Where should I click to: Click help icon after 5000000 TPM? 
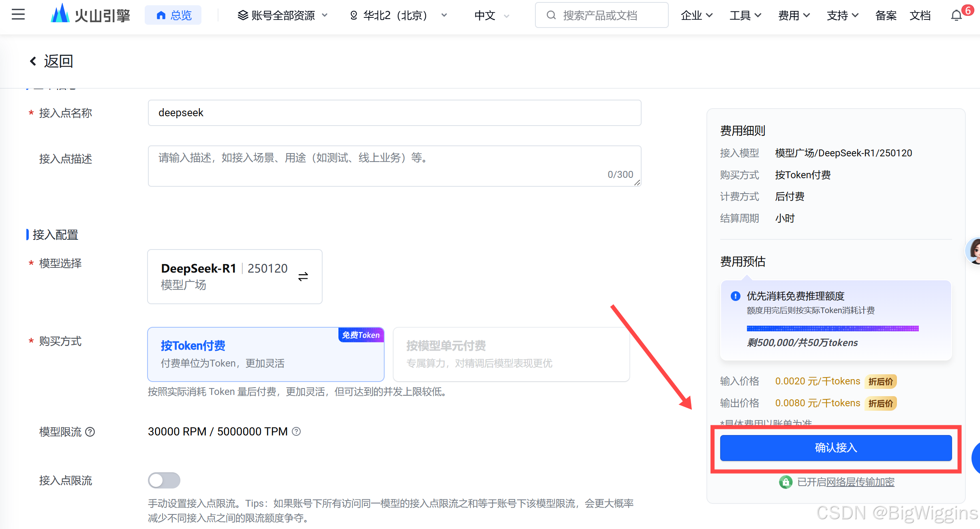pyautogui.click(x=296, y=432)
